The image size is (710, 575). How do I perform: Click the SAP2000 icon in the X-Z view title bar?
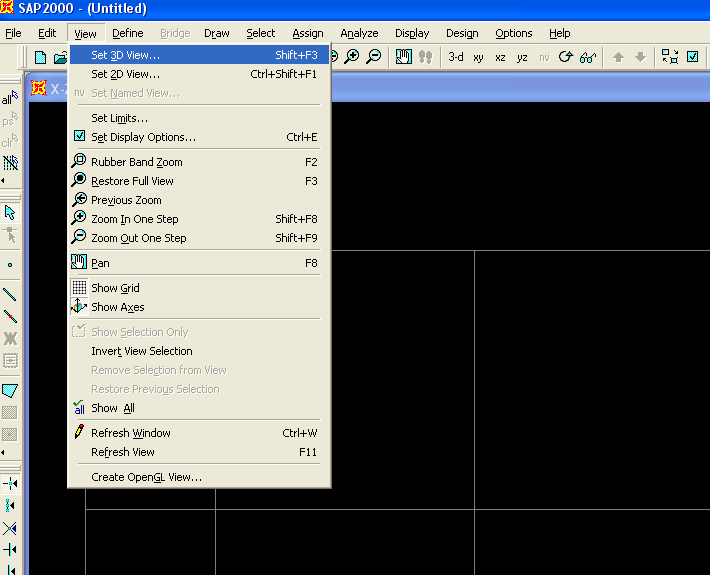click(38, 88)
